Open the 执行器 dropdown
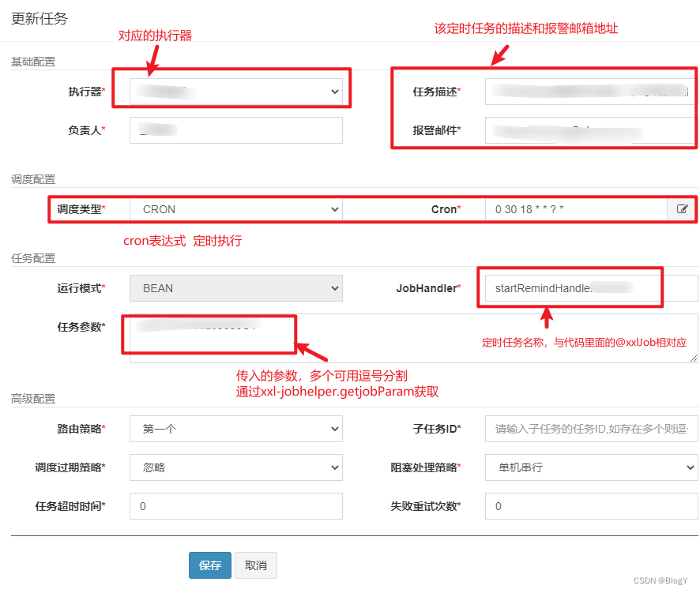Image resolution: width=700 pixels, height=593 pixels. (235, 91)
